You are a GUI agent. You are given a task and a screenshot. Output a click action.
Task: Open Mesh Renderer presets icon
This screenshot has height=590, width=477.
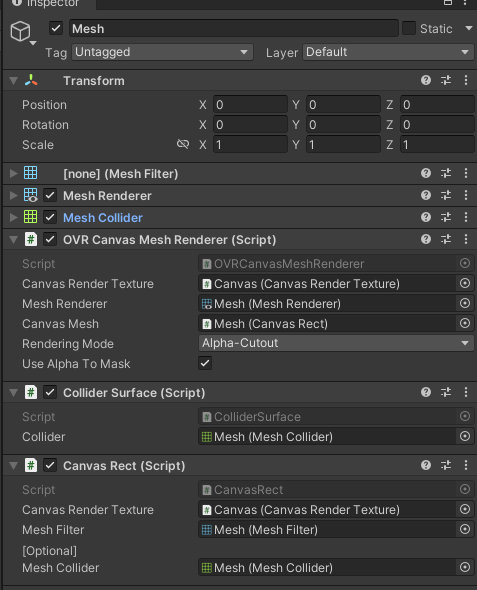pyautogui.click(x=446, y=195)
